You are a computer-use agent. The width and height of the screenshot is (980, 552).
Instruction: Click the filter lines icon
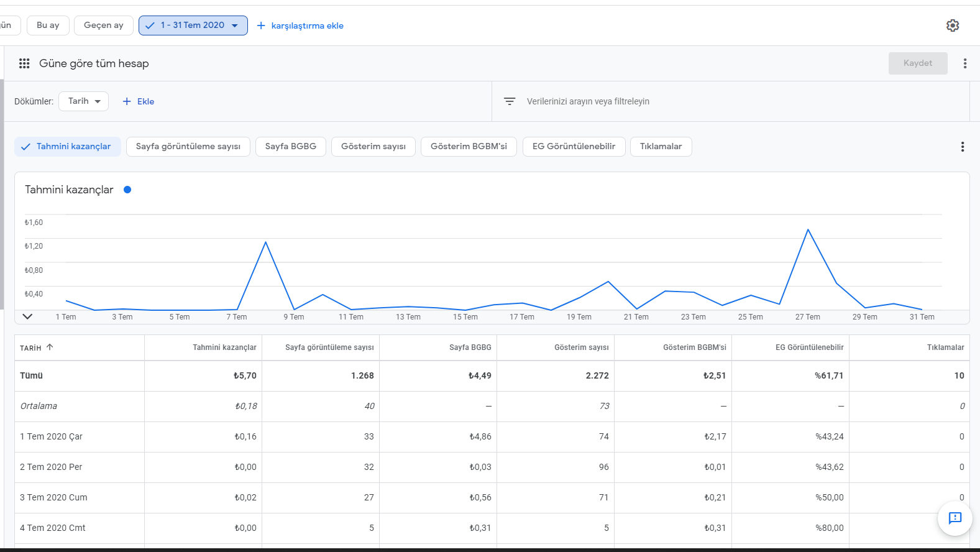pos(510,101)
